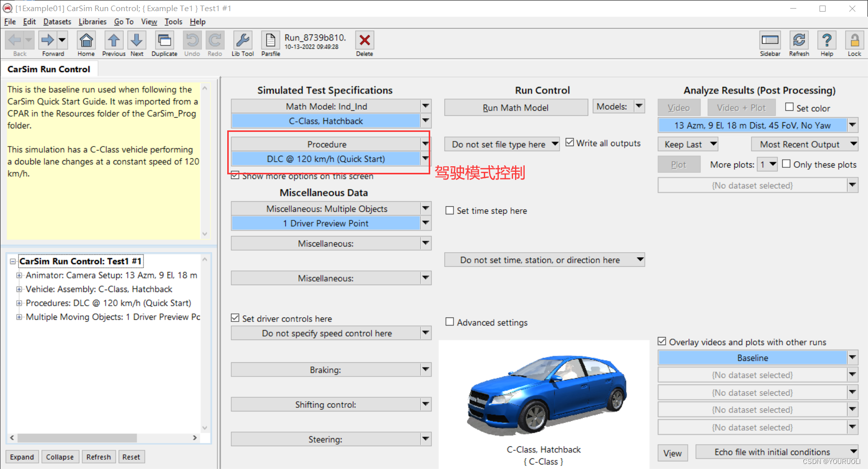Screen dimensions: 868x469
Task: Click the DLC @ 120 km/h (Quick Start) link
Action: tap(326, 159)
